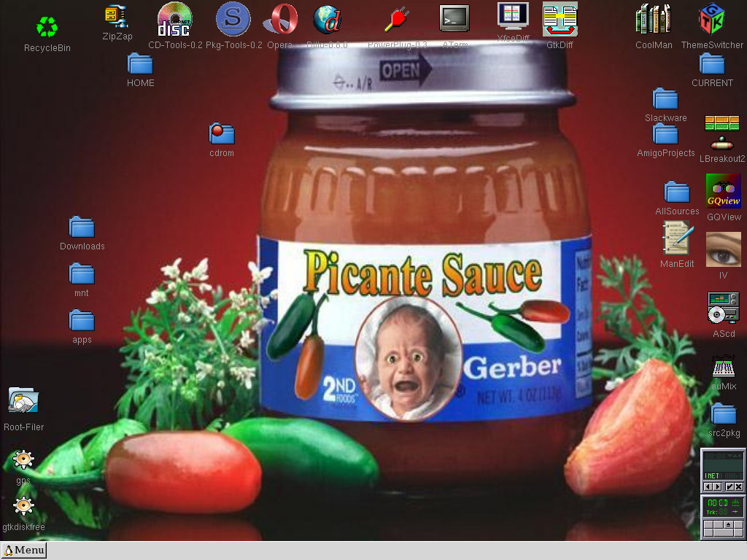Screen dimensions: 747x560
Task: Open the gtkdiskfree icon
Action: click(23, 506)
